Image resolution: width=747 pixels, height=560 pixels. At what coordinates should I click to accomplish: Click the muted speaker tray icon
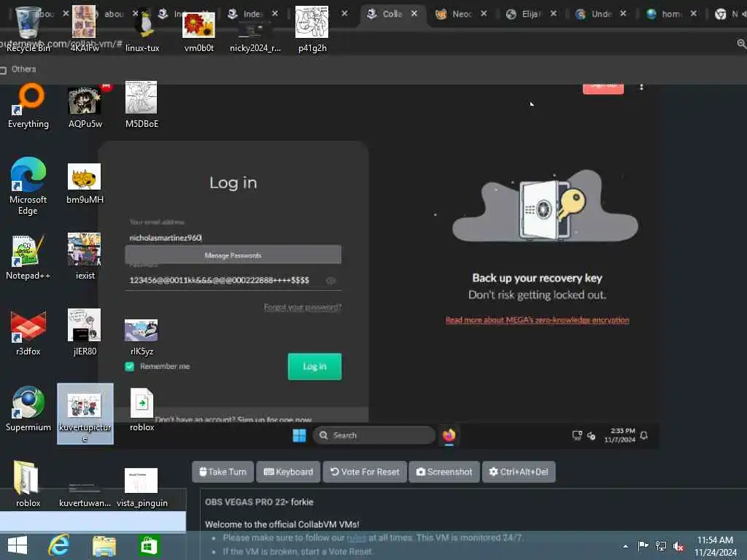click(678, 545)
